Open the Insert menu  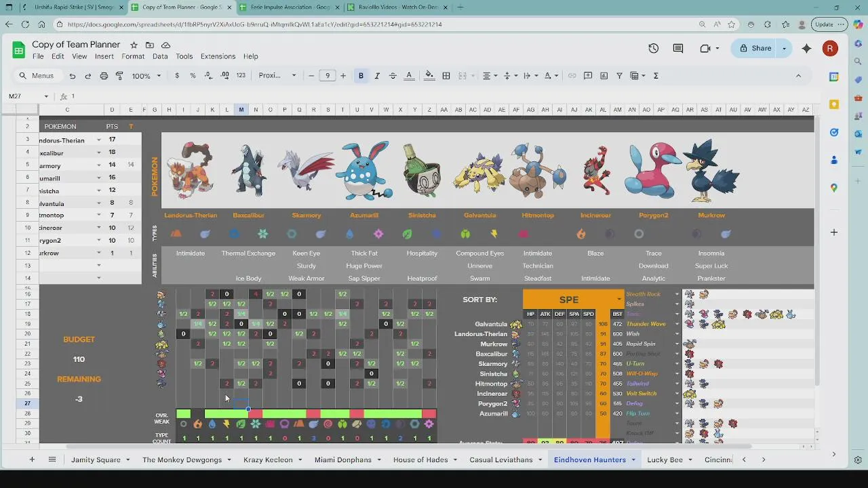(x=104, y=56)
